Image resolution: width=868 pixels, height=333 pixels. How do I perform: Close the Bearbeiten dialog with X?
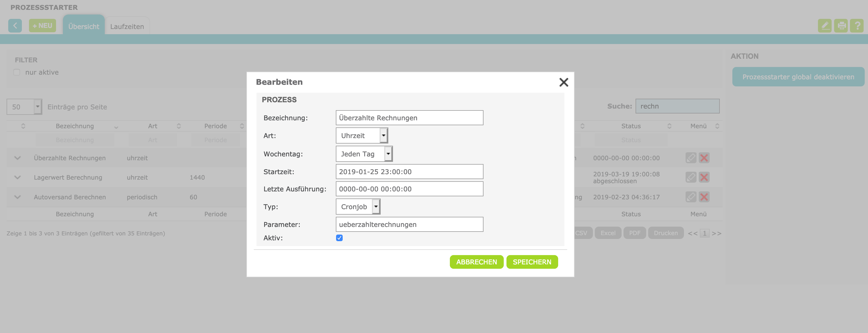coord(563,82)
